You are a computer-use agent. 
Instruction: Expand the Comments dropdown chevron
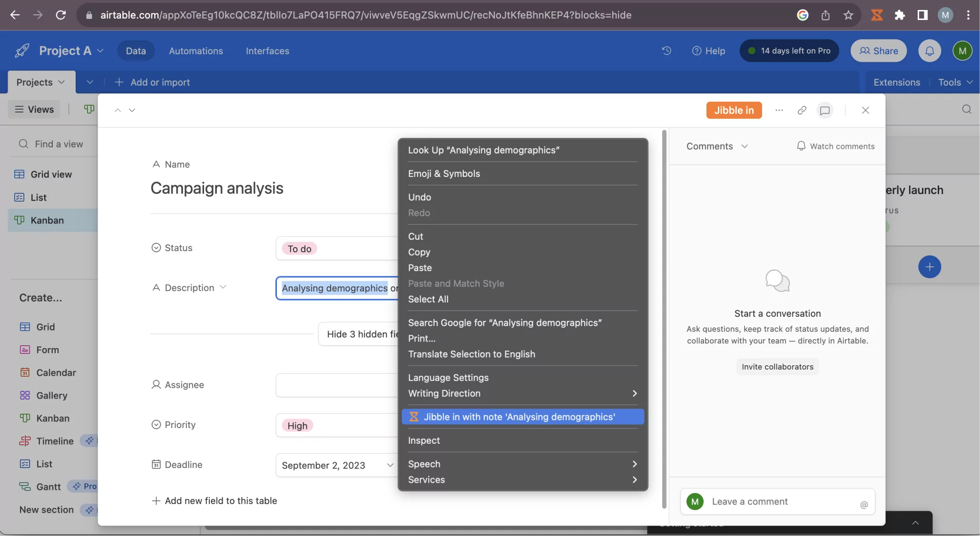[745, 146]
